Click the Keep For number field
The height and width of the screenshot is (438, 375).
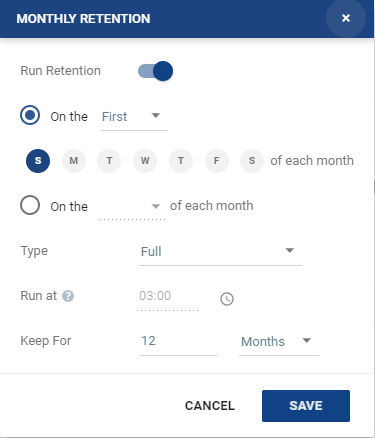pyautogui.click(x=178, y=342)
